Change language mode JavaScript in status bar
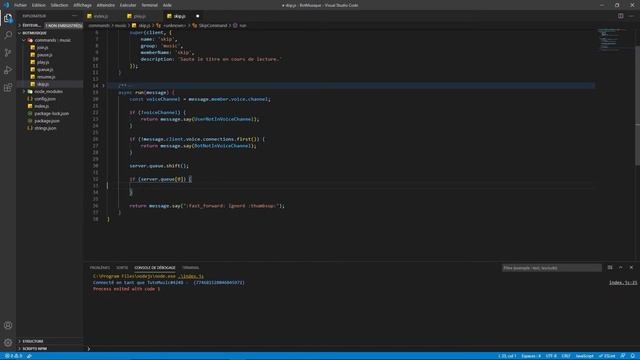The image size is (640, 360). (x=584, y=356)
